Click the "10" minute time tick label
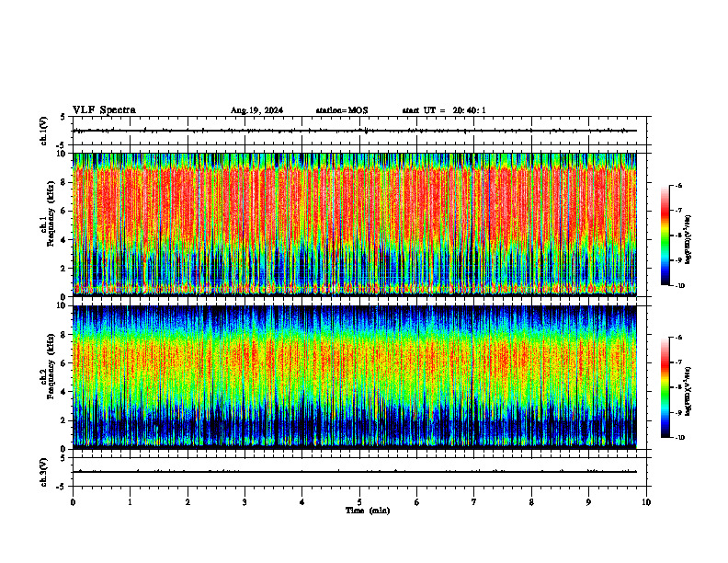 tap(646, 502)
